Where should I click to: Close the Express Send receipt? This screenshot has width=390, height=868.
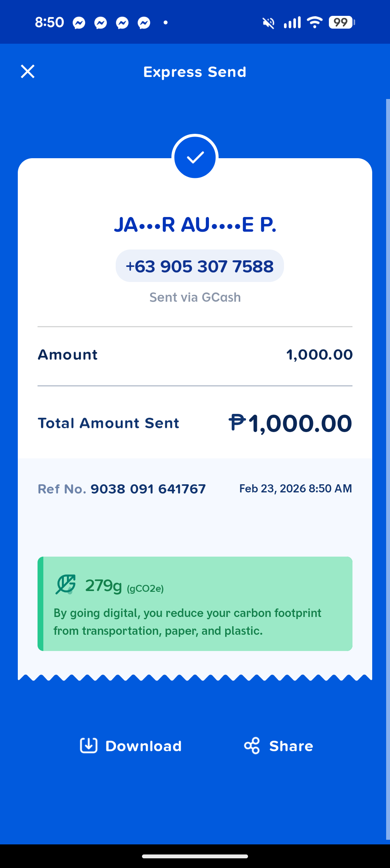click(x=27, y=72)
